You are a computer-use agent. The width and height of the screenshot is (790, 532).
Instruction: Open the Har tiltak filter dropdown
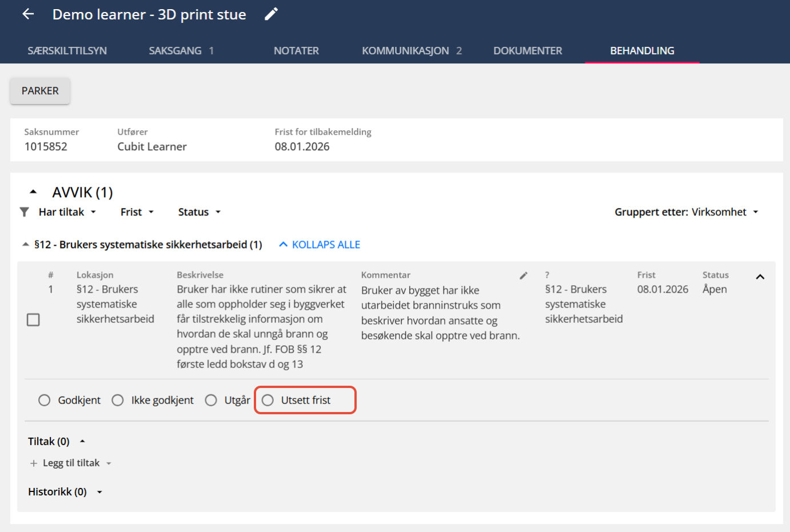pos(67,212)
